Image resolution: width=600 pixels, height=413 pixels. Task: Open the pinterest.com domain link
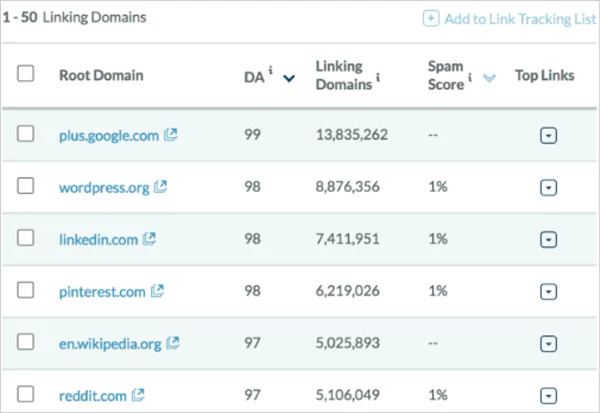[x=102, y=292]
